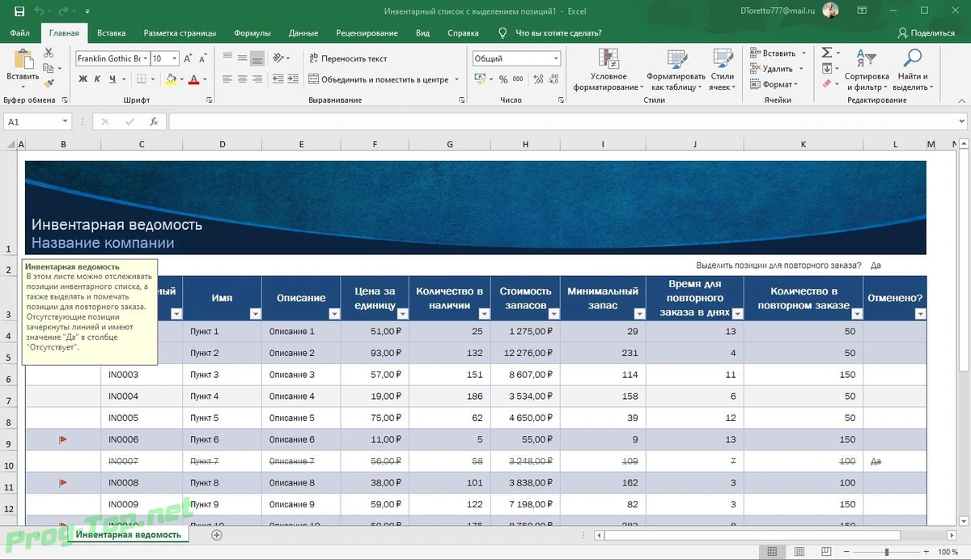Apply thousands separator (000) format

click(x=518, y=79)
